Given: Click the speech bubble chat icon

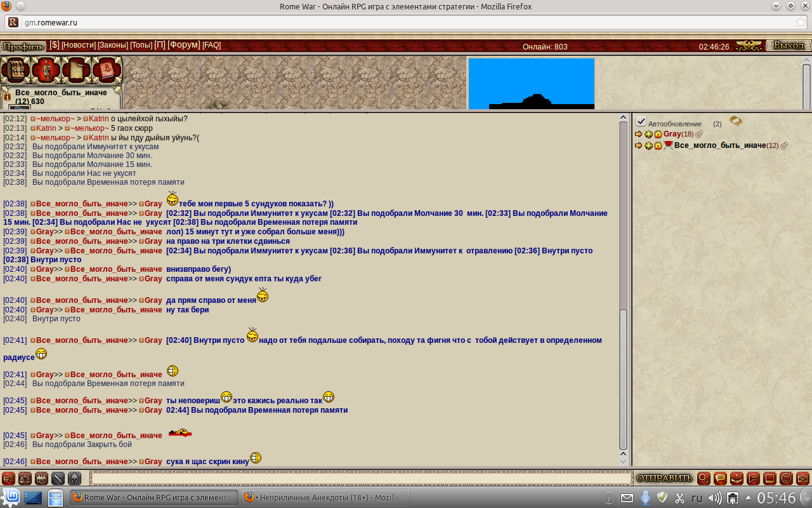Looking at the screenshot, I should click(720, 478).
